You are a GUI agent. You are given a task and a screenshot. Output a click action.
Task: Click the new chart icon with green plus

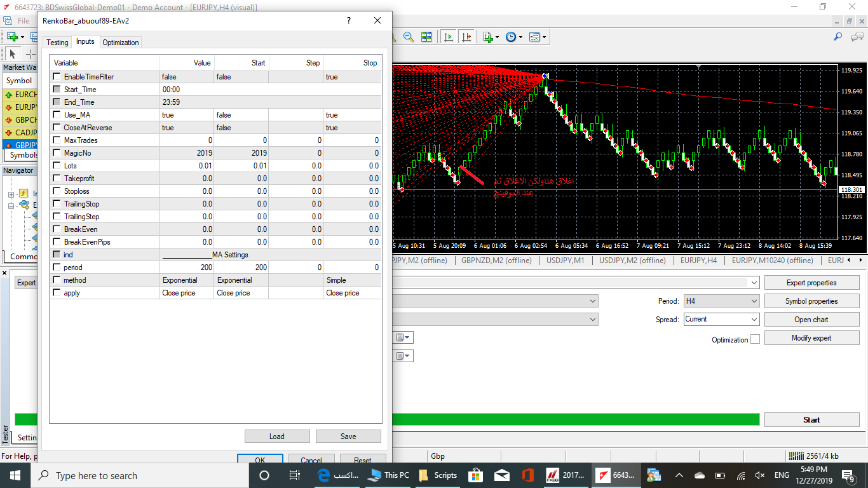click(13, 37)
